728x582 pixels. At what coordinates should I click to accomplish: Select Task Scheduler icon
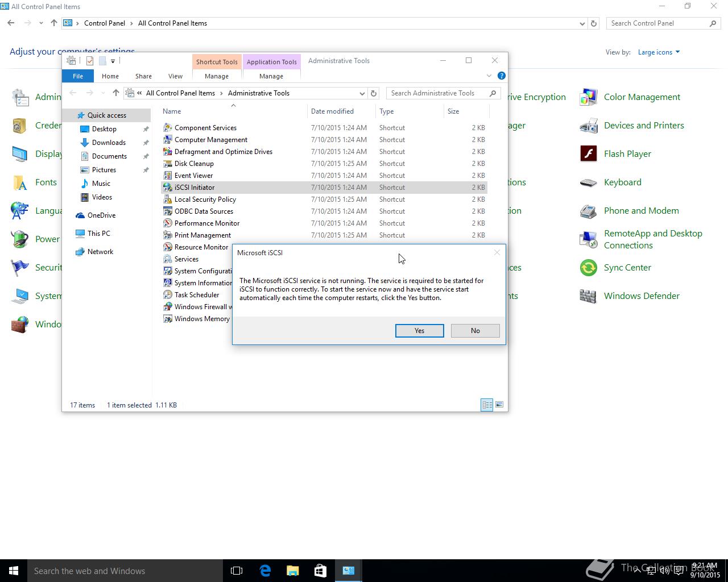click(x=168, y=295)
